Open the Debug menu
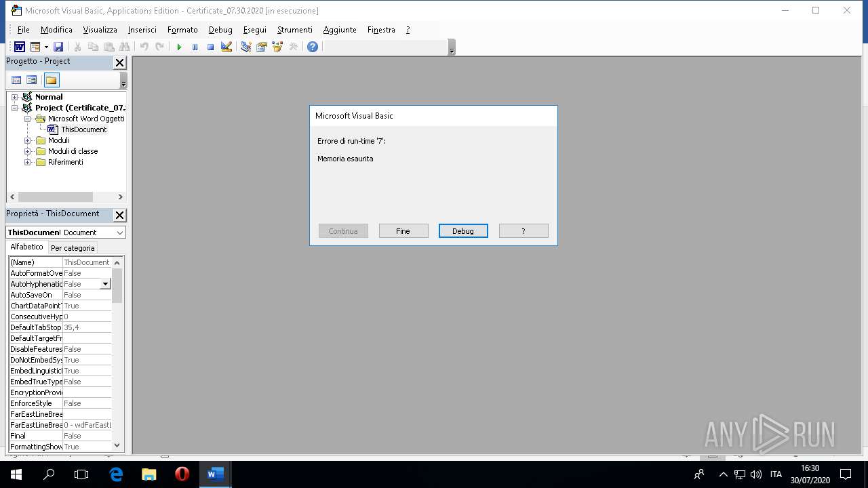The height and width of the screenshot is (488, 868). click(x=220, y=30)
